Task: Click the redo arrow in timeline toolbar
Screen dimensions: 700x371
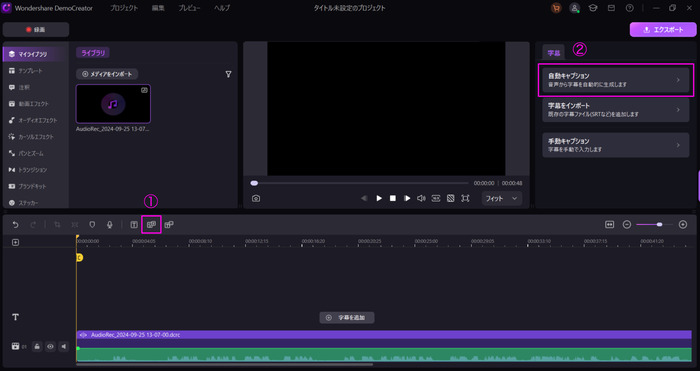Action: pyautogui.click(x=33, y=225)
